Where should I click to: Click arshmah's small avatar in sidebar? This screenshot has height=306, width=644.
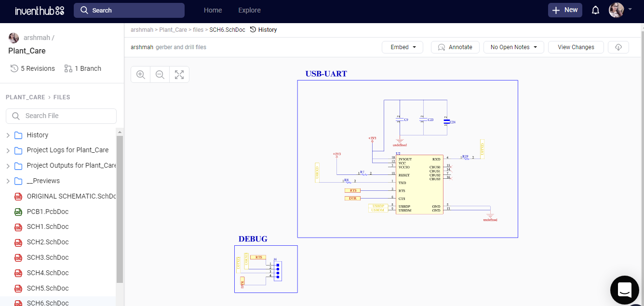click(x=13, y=38)
